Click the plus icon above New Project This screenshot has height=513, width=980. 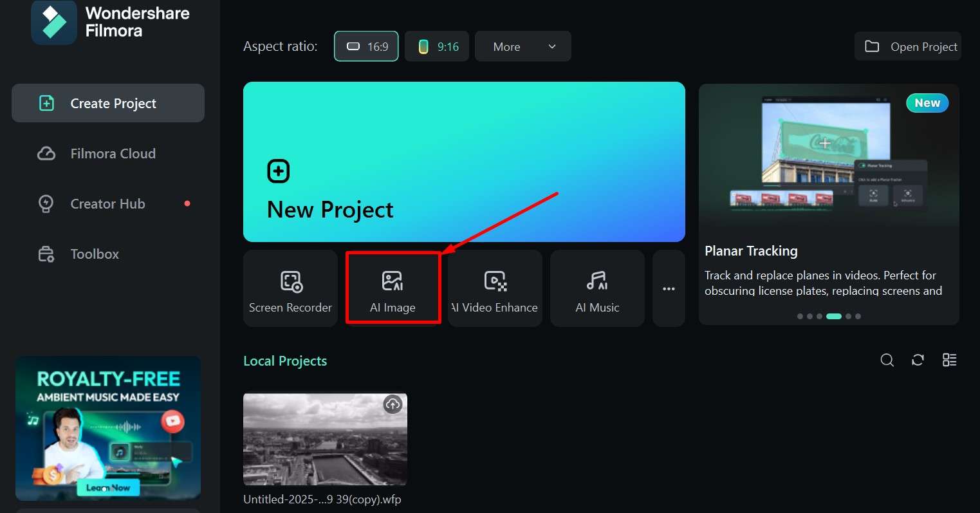pos(278,171)
